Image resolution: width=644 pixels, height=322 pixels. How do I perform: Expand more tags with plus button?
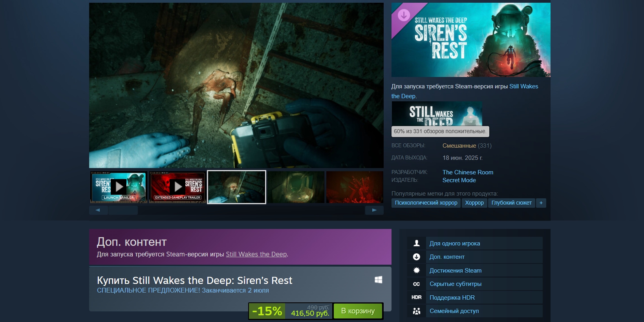tap(541, 203)
